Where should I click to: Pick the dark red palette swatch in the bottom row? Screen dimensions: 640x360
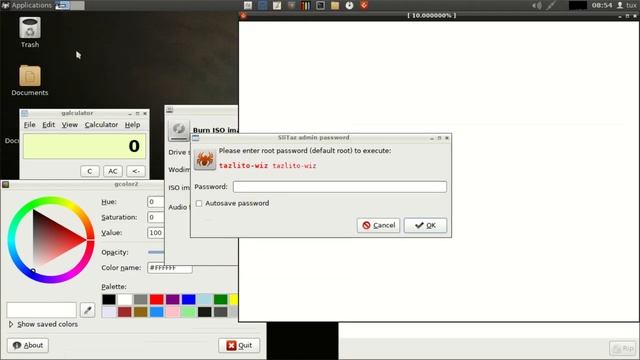point(124,312)
